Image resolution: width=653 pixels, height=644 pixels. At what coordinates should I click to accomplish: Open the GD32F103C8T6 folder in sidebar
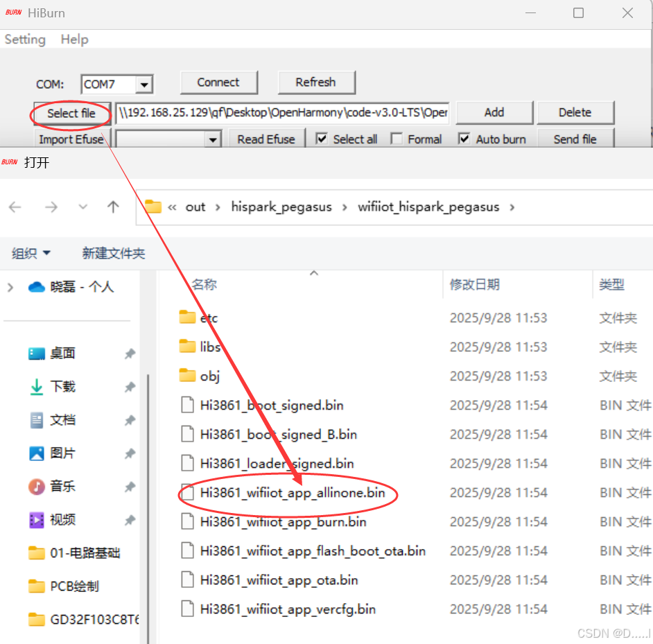tap(83, 620)
